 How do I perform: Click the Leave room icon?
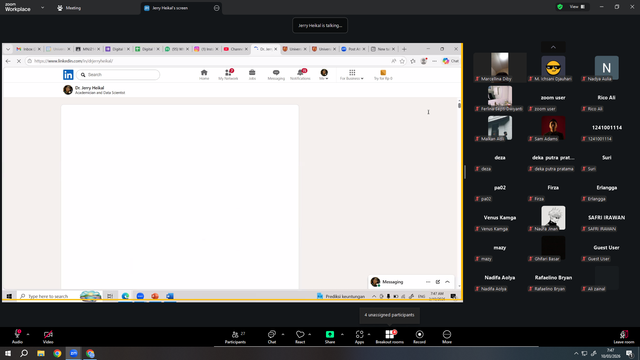(623, 334)
